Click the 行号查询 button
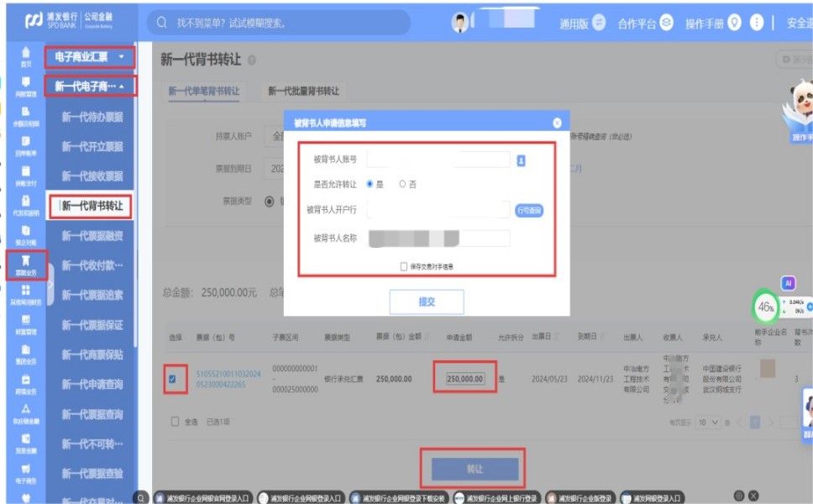 pyautogui.click(x=529, y=211)
